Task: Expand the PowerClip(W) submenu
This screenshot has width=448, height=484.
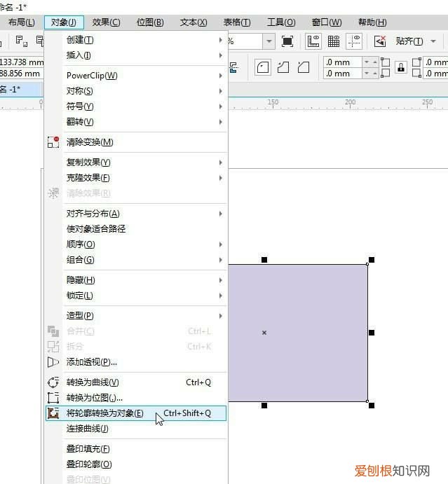Action: 136,76
